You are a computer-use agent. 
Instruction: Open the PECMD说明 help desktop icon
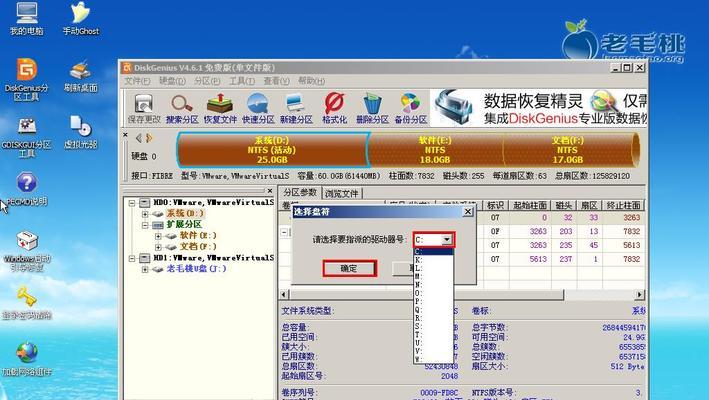(x=27, y=189)
